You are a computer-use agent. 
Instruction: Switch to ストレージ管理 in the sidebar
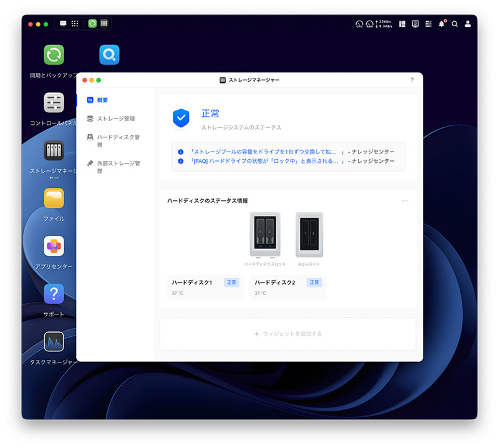[115, 119]
